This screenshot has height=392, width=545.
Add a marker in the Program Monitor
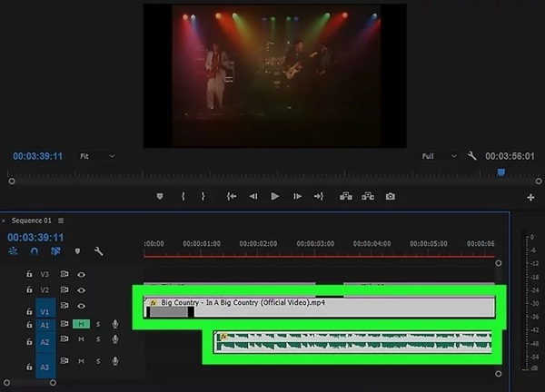(160, 197)
